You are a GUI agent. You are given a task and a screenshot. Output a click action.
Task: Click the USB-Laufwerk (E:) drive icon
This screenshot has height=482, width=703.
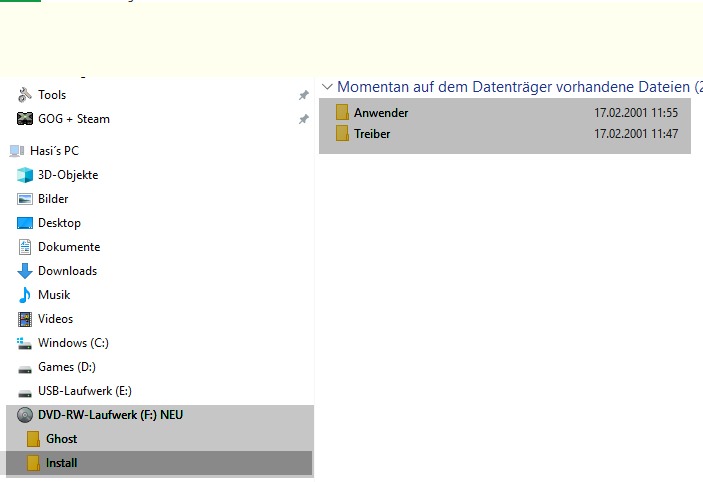[25, 393]
